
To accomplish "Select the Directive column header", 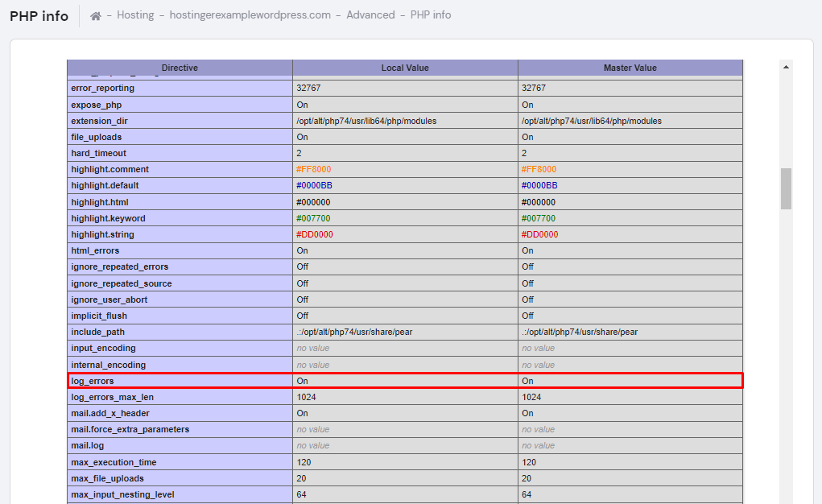I will (x=179, y=68).
